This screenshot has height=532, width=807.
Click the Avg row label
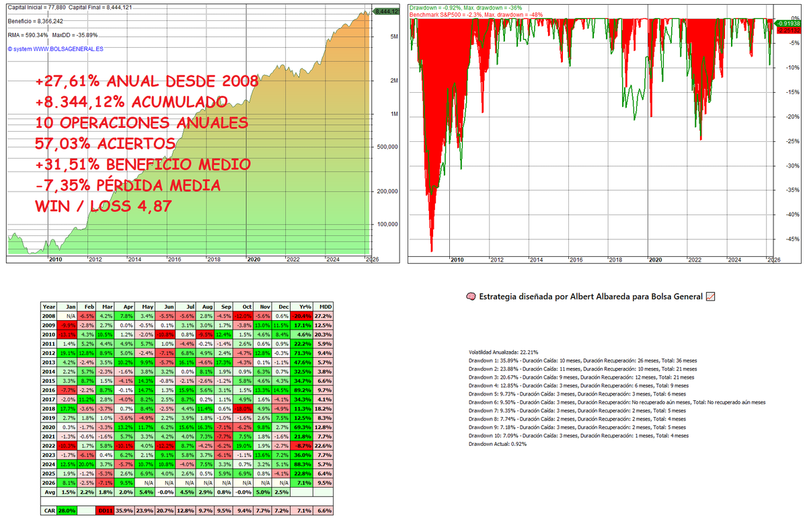[48, 492]
